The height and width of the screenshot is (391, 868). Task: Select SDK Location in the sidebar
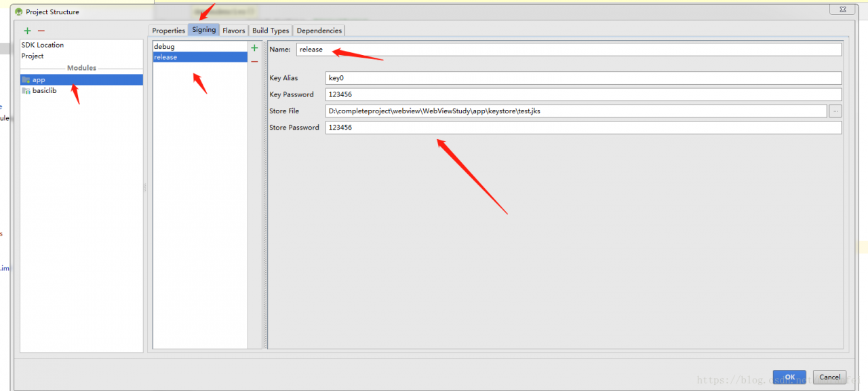click(81, 45)
